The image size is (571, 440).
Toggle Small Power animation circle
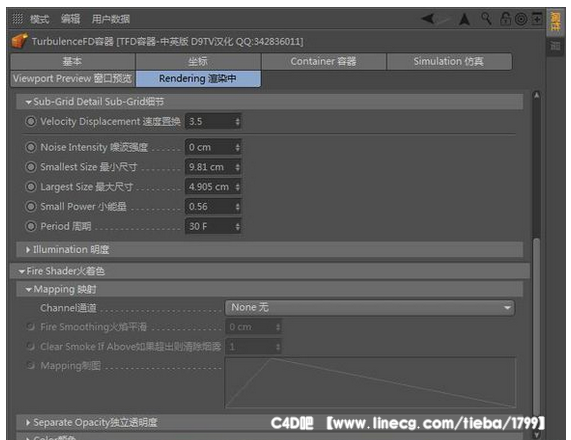[x=31, y=207]
